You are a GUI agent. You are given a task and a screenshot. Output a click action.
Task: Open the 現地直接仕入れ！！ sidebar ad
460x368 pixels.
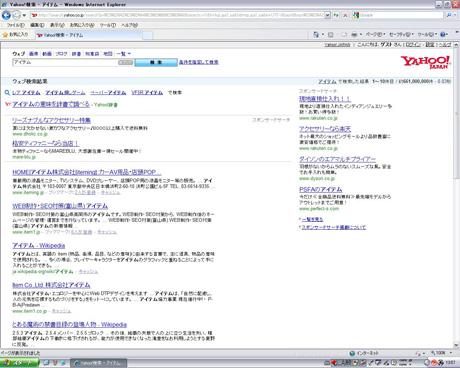coord(325,99)
